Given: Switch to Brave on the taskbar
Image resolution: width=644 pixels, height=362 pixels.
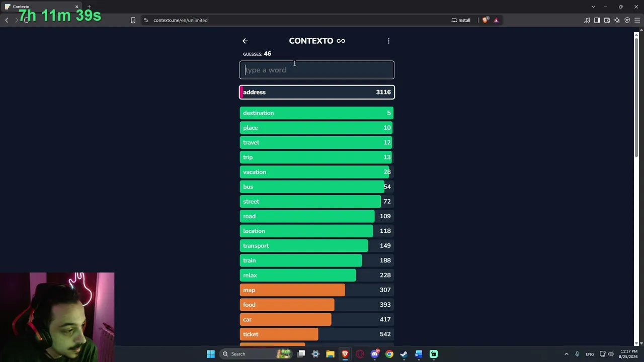Looking at the screenshot, I should tap(345, 354).
